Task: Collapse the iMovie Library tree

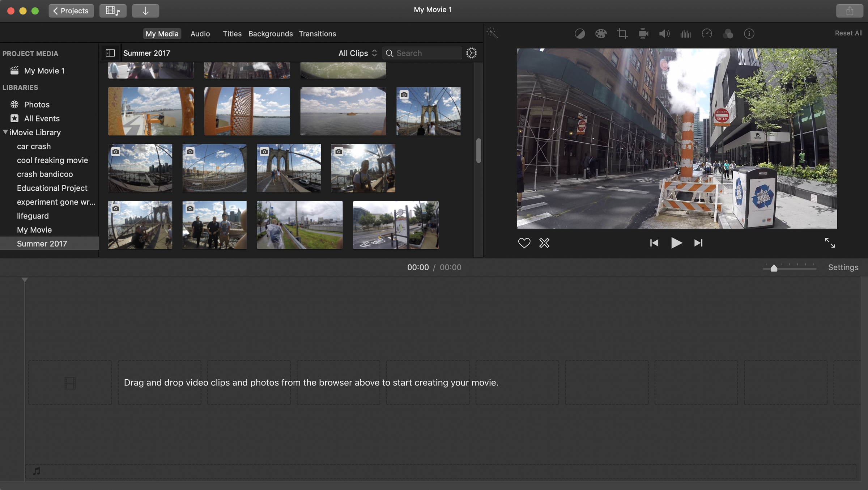Action: tap(5, 132)
